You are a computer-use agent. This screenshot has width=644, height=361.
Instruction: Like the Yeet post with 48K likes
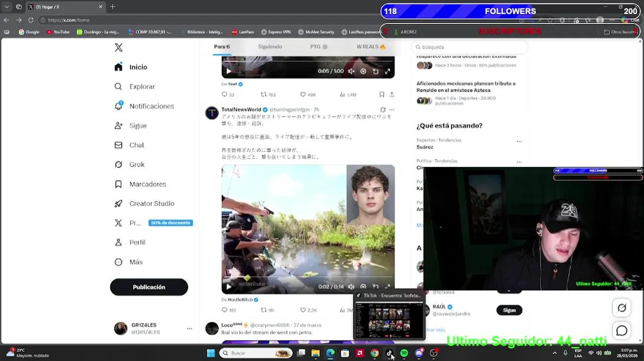pos(307,94)
